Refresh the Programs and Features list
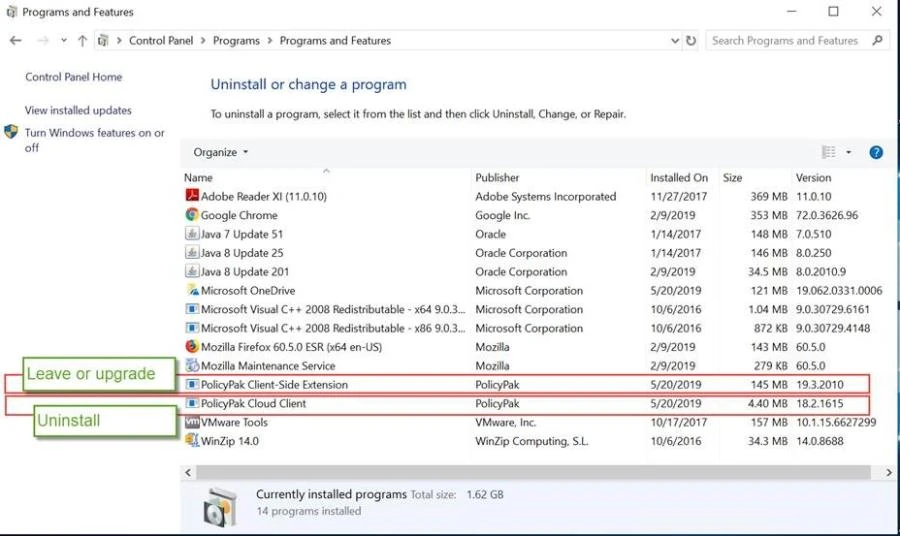Image resolution: width=900 pixels, height=536 pixels. pos(690,41)
